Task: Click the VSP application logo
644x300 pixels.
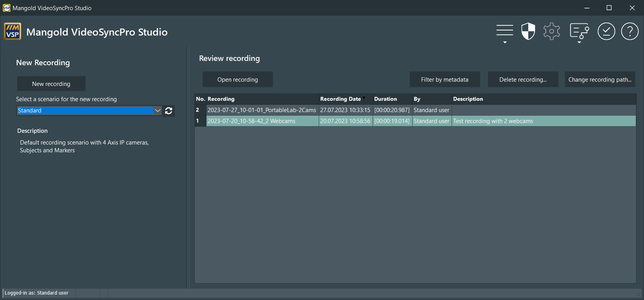Action: pyautogui.click(x=13, y=32)
